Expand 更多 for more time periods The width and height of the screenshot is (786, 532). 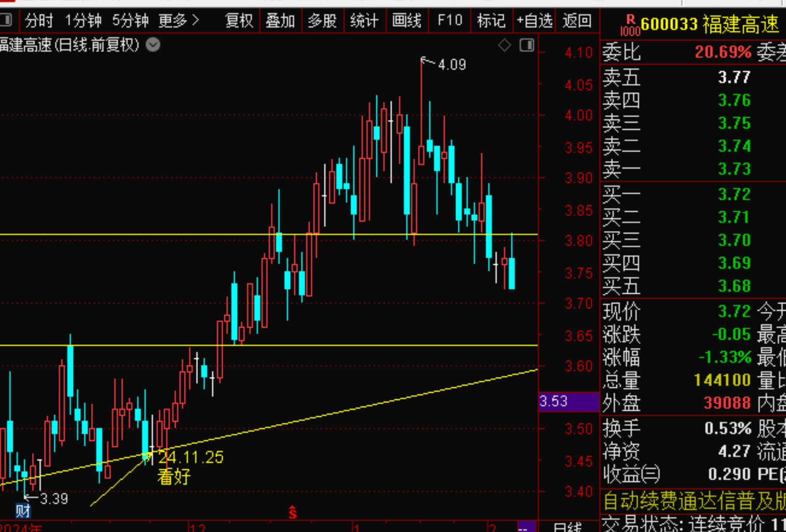pyautogui.click(x=179, y=21)
